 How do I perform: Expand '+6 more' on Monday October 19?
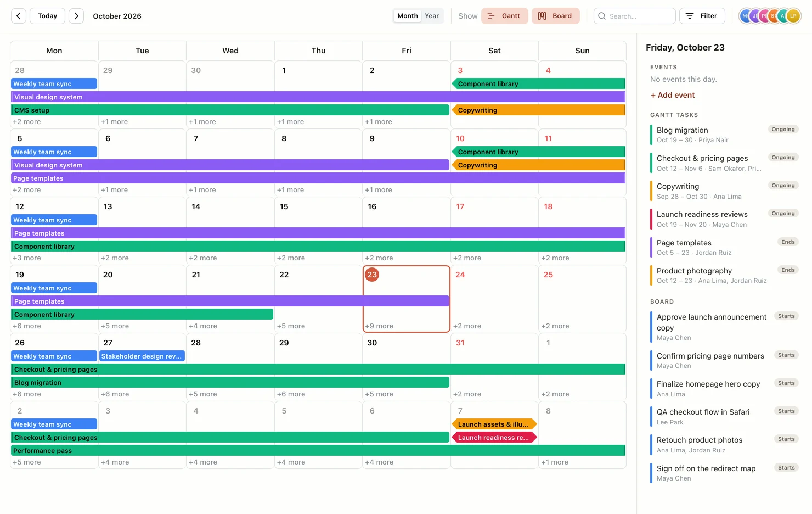click(27, 326)
